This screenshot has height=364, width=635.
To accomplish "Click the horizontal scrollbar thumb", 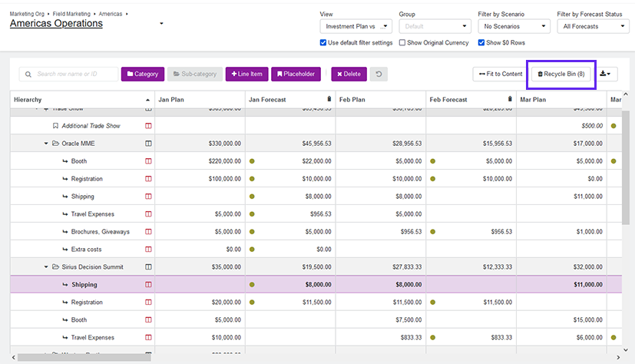I will [x=84, y=358].
